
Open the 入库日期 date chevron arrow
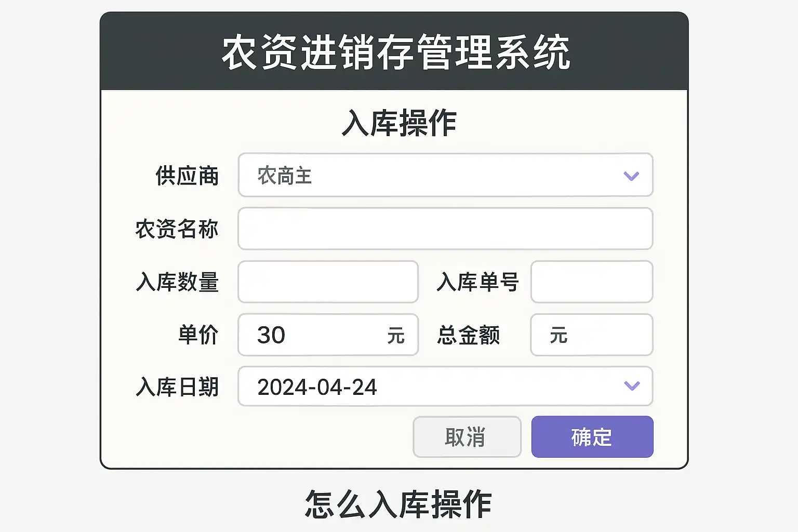pyautogui.click(x=632, y=386)
